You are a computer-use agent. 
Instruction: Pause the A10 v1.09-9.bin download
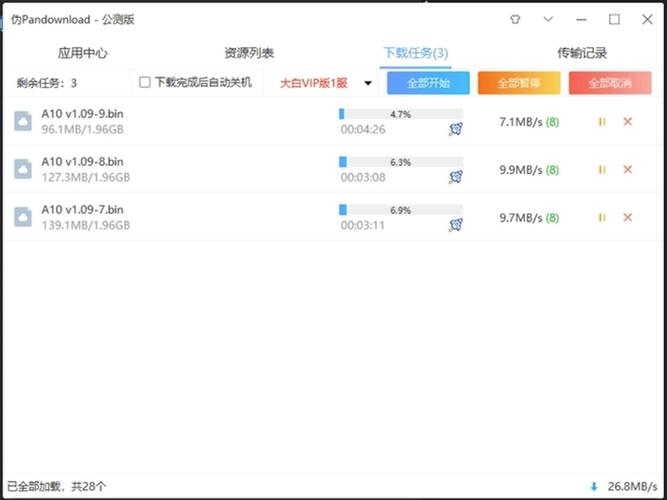point(601,122)
